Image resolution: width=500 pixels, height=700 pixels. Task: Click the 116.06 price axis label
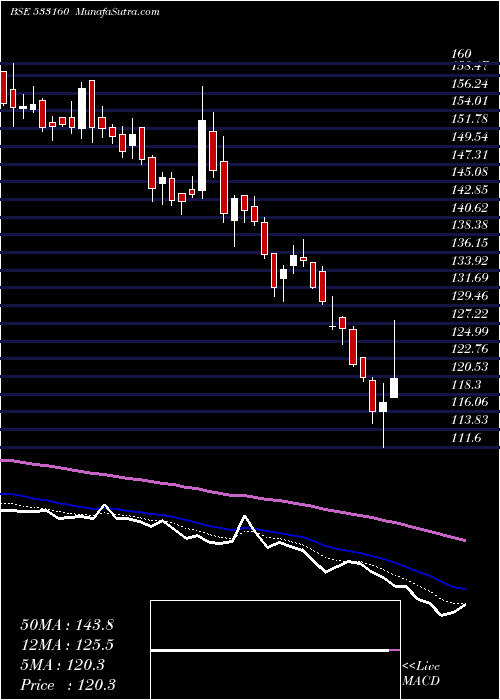(x=470, y=402)
